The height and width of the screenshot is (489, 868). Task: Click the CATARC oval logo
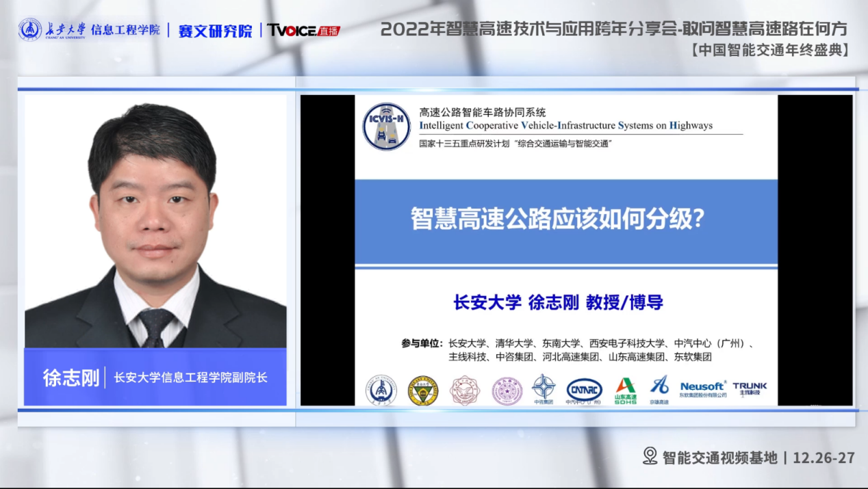coord(584,391)
